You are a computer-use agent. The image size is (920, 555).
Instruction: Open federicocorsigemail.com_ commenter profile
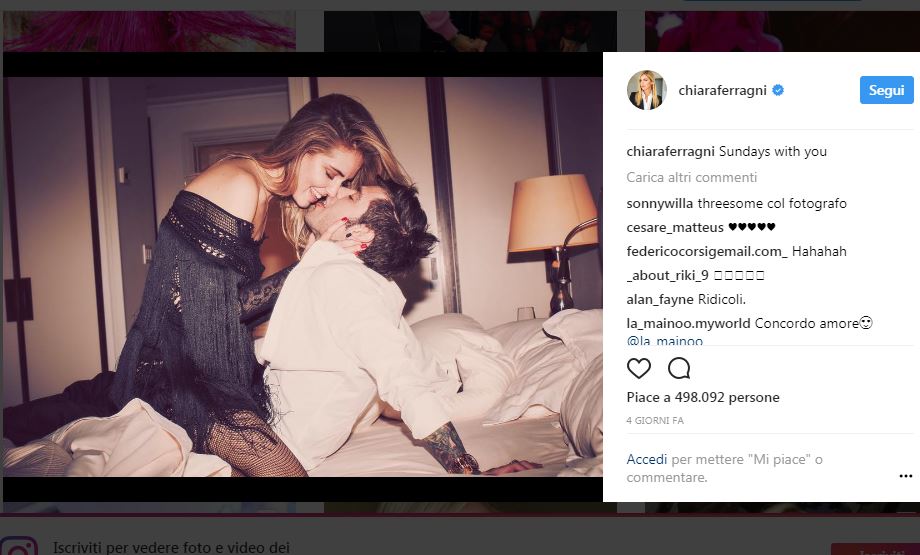pos(707,251)
